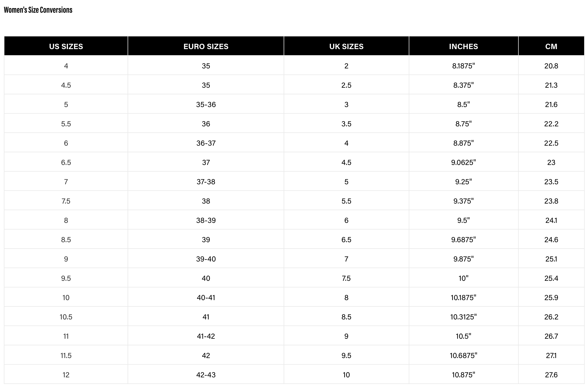
Task: Click the UK SIZES column header
Action: click(x=346, y=46)
